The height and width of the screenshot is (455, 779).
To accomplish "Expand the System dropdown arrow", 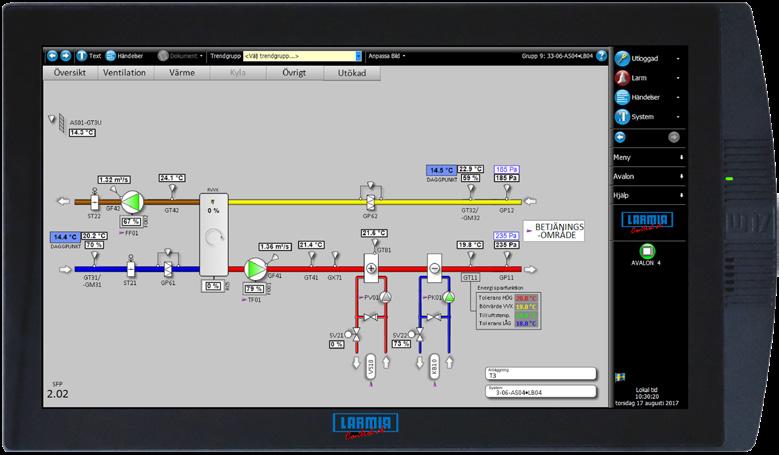I will click(x=678, y=117).
